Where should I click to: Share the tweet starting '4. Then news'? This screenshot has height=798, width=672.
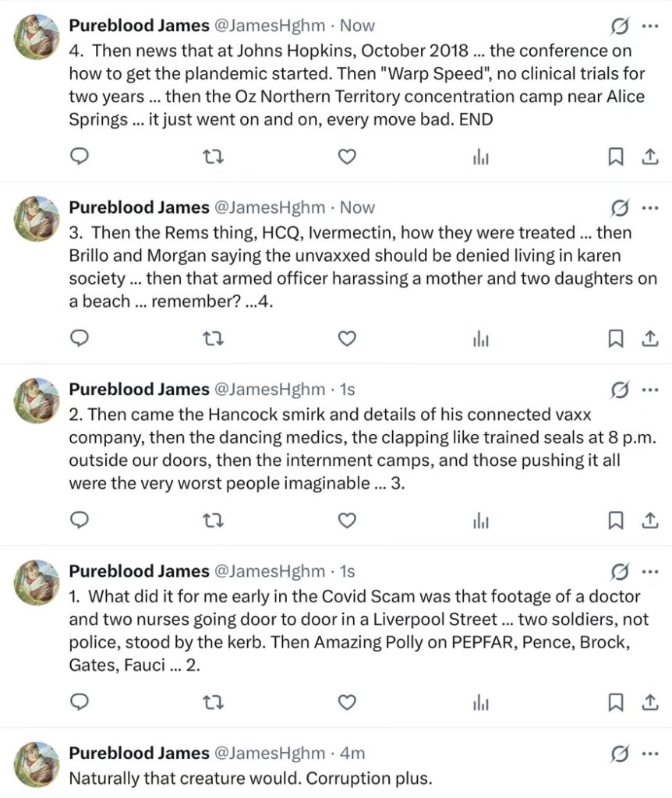point(649,157)
